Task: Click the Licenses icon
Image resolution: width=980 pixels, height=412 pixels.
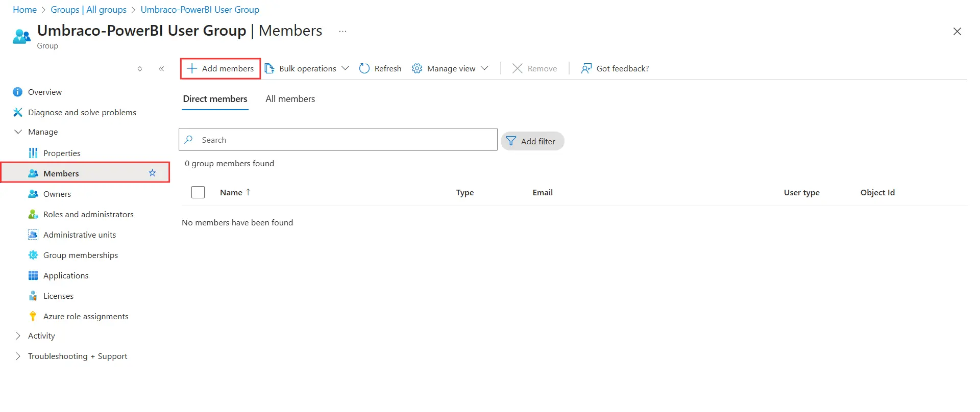Action: tap(33, 296)
